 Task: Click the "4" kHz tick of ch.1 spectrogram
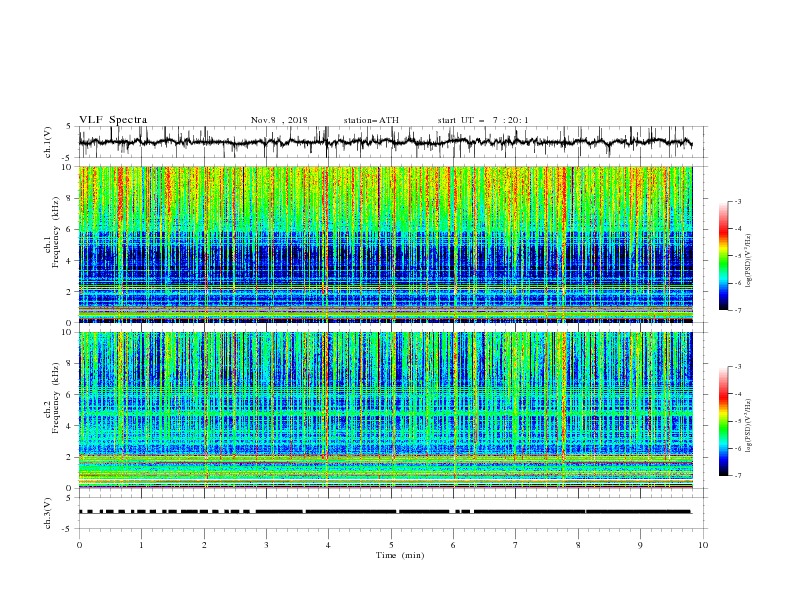70,261
